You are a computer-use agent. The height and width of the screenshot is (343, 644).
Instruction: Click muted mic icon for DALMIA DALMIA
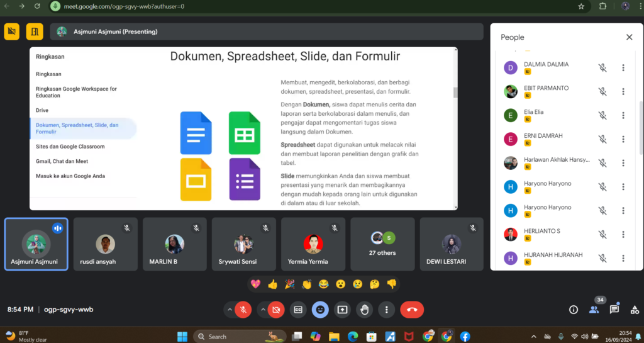tap(602, 68)
